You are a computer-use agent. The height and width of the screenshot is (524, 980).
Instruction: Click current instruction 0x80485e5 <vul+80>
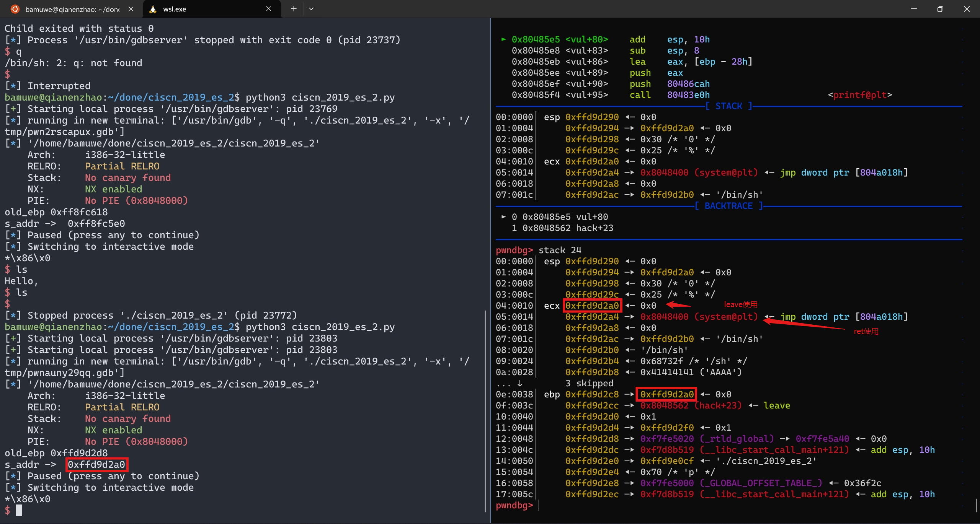tap(560, 39)
